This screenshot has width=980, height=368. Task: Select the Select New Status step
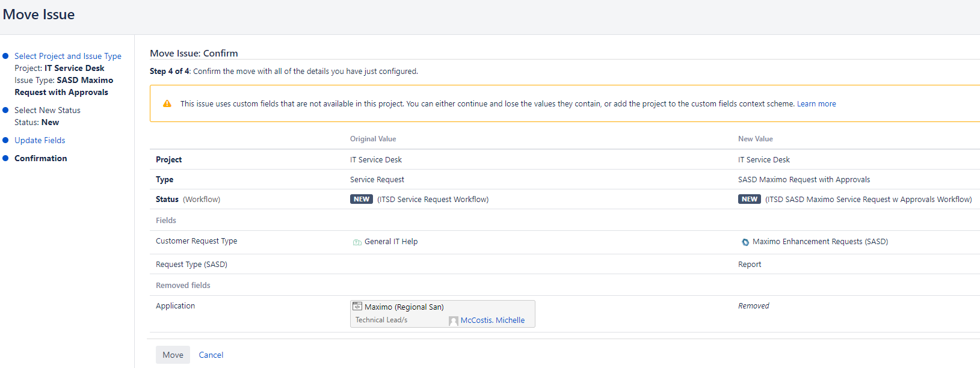coord(48,110)
